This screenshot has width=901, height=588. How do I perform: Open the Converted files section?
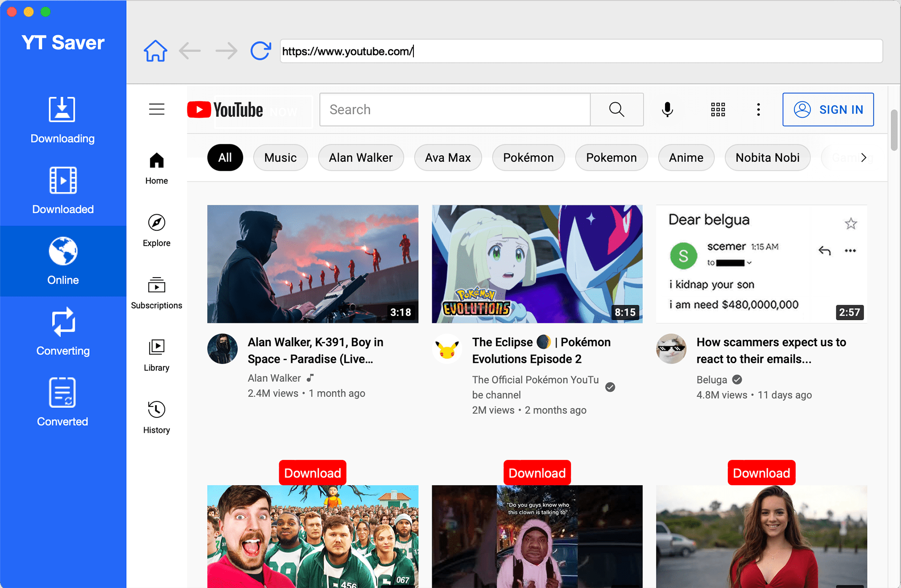click(x=62, y=403)
